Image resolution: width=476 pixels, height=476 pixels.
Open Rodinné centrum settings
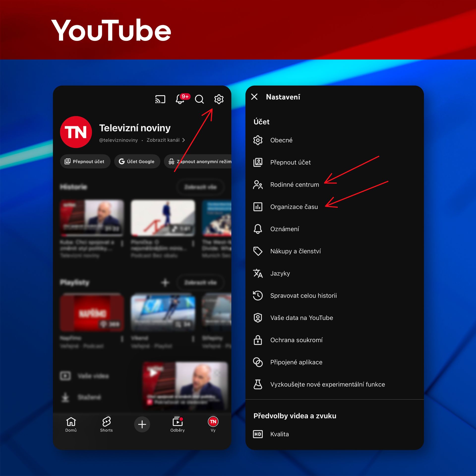334,185
